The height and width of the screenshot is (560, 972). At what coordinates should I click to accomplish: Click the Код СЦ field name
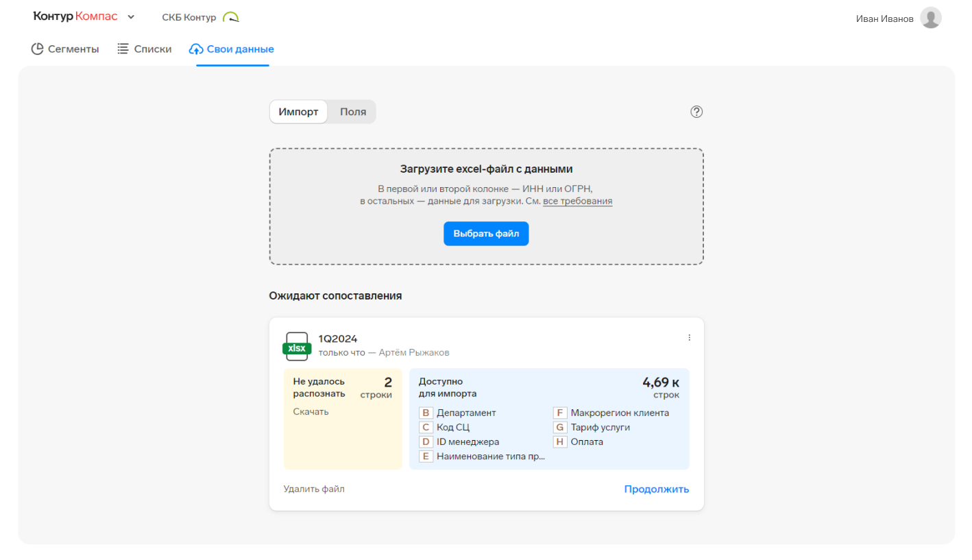pos(453,427)
